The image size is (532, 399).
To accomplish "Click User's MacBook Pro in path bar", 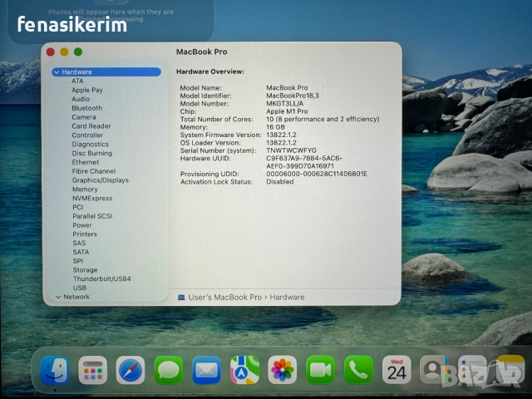I will 225,298.
